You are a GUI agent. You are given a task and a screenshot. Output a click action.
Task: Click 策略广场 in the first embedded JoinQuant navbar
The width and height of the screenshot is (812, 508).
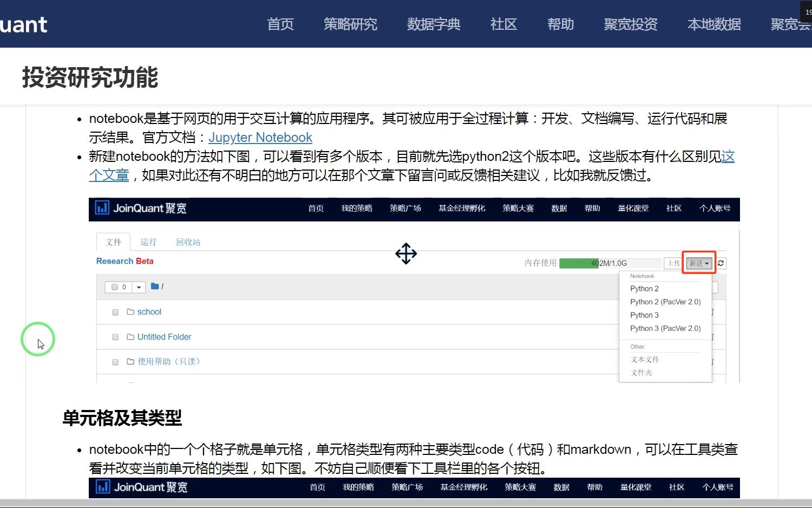405,209
